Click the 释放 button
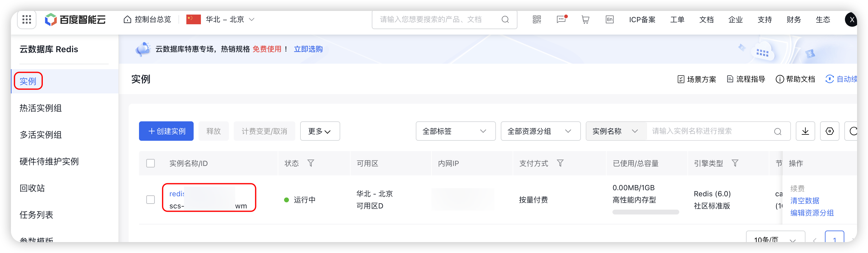Viewport: 868px width, 253px height. [x=213, y=131]
